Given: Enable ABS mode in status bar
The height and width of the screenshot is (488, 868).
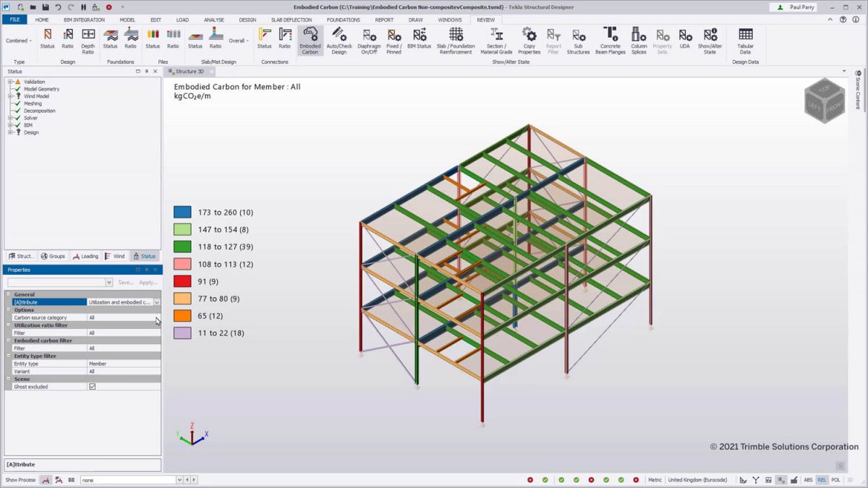Looking at the screenshot, I should pos(808,479).
